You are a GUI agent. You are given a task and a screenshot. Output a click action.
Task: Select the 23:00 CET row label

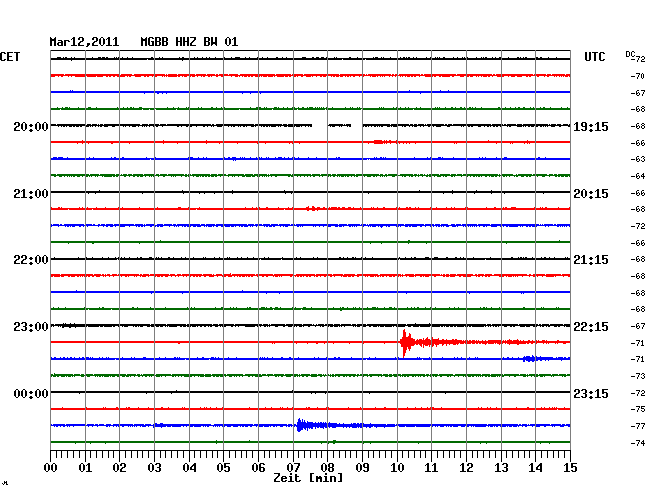(x=31, y=327)
